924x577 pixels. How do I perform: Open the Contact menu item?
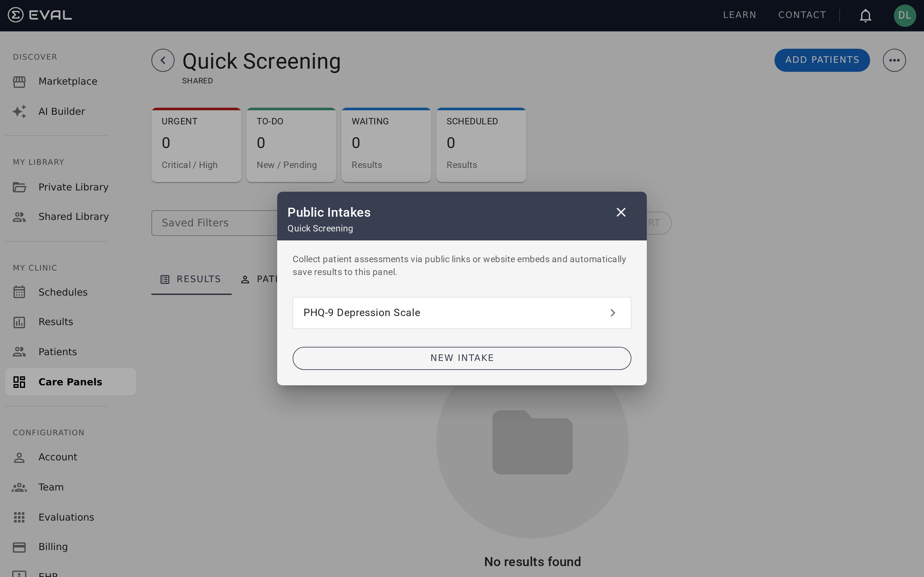pos(801,15)
